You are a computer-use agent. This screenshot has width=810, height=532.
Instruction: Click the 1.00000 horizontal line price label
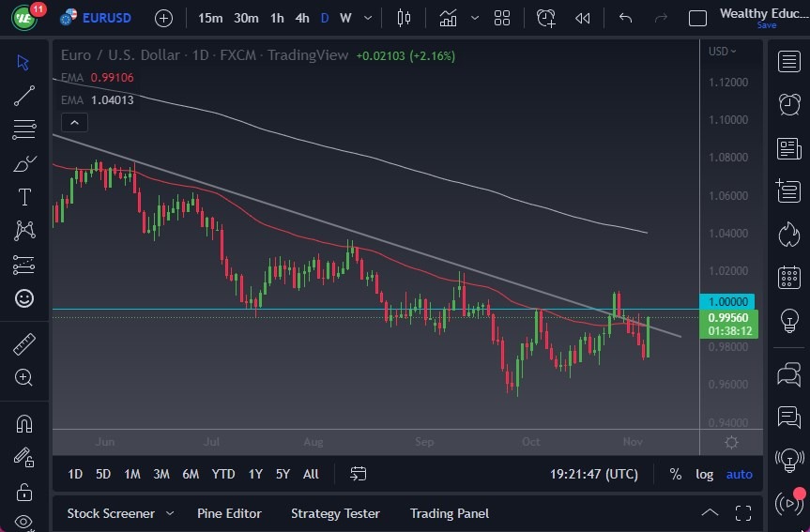tap(728, 301)
